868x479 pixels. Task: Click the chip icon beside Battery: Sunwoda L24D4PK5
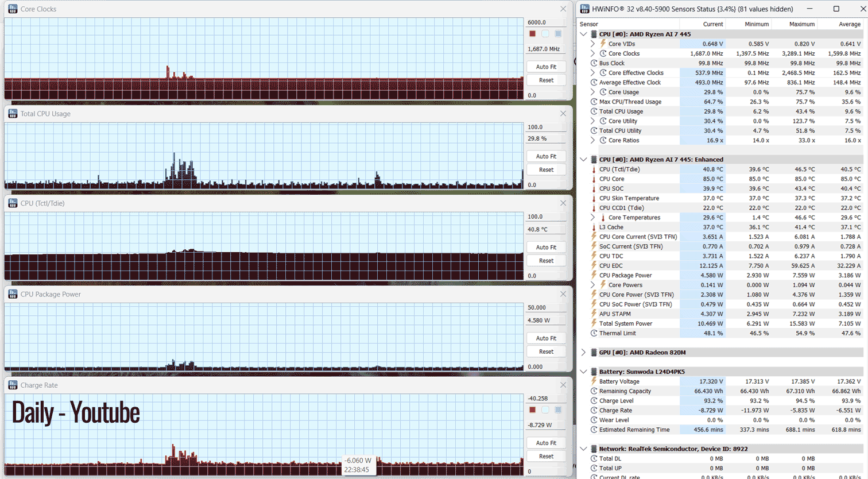pos(594,372)
